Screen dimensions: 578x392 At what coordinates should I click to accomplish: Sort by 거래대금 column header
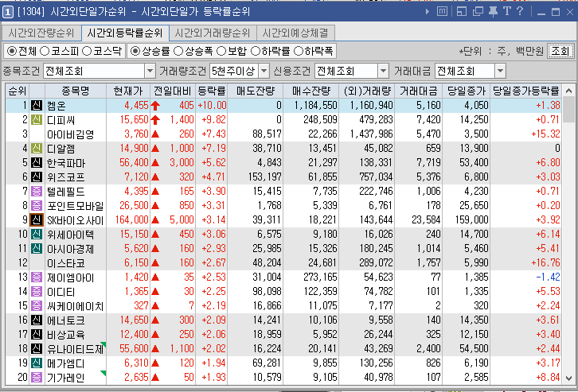419,91
